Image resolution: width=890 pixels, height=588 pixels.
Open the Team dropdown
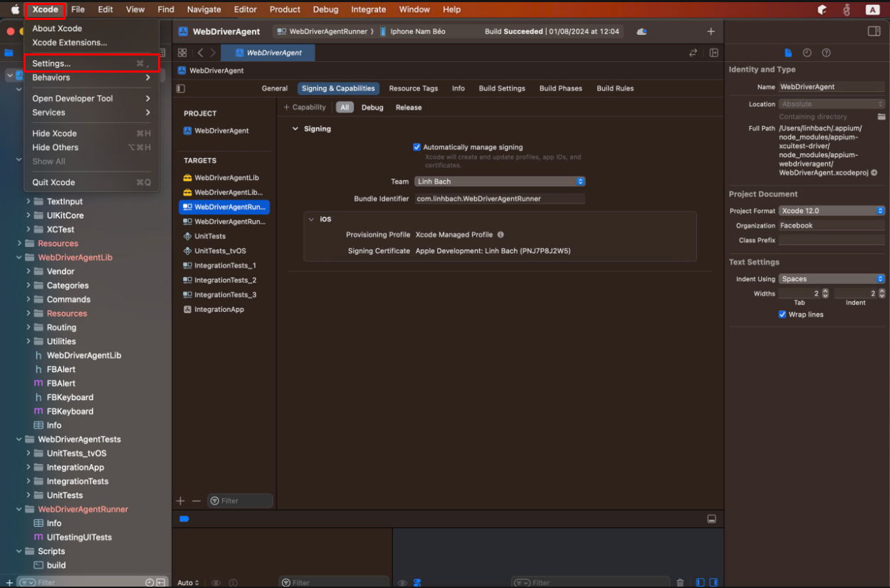click(x=500, y=182)
